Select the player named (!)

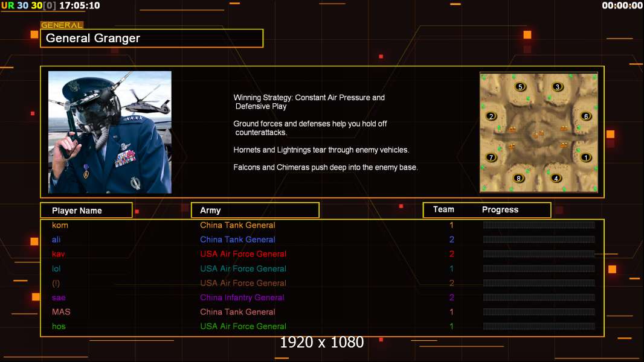click(x=56, y=283)
